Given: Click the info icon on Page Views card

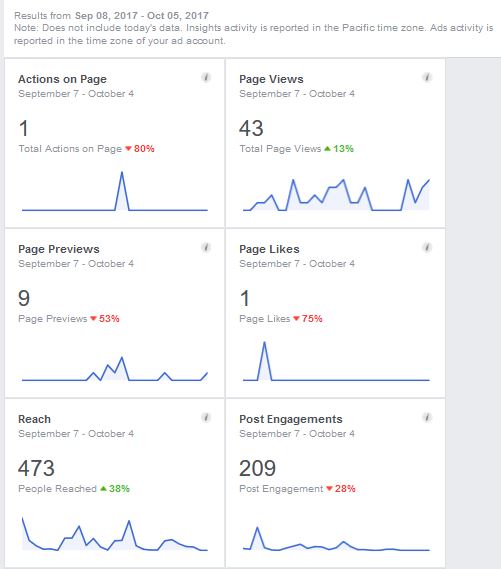Looking at the screenshot, I should point(427,77).
